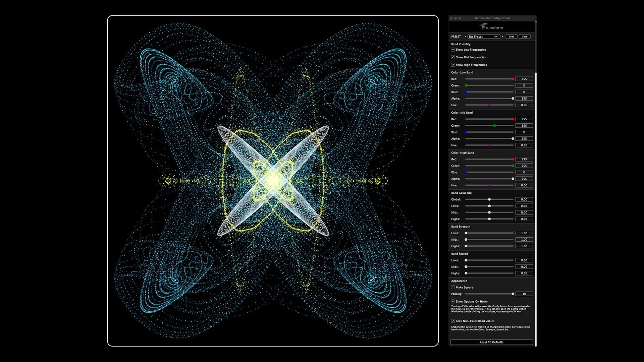Click the Reset To Defaults button

(x=491, y=342)
